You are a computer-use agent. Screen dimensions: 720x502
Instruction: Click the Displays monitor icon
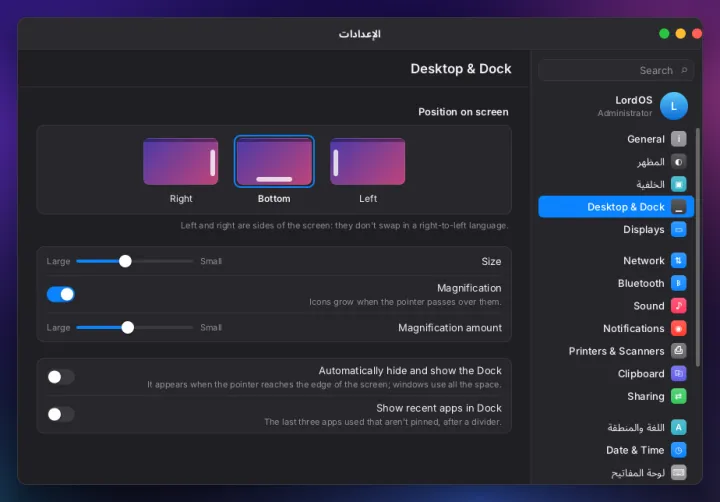(678, 229)
